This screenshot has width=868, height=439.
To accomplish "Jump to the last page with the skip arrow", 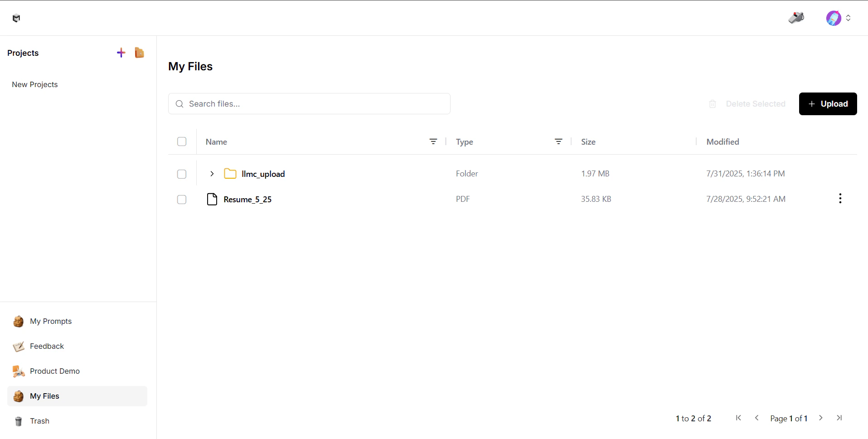I will [840, 418].
